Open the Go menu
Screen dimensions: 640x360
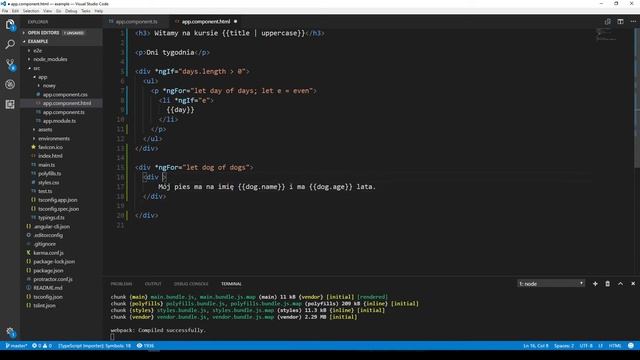[x=59, y=11]
